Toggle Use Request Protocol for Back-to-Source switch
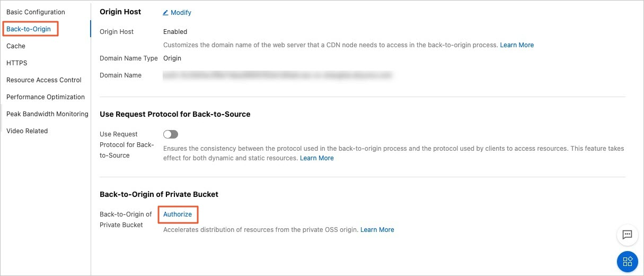The width and height of the screenshot is (644, 276). click(171, 134)
